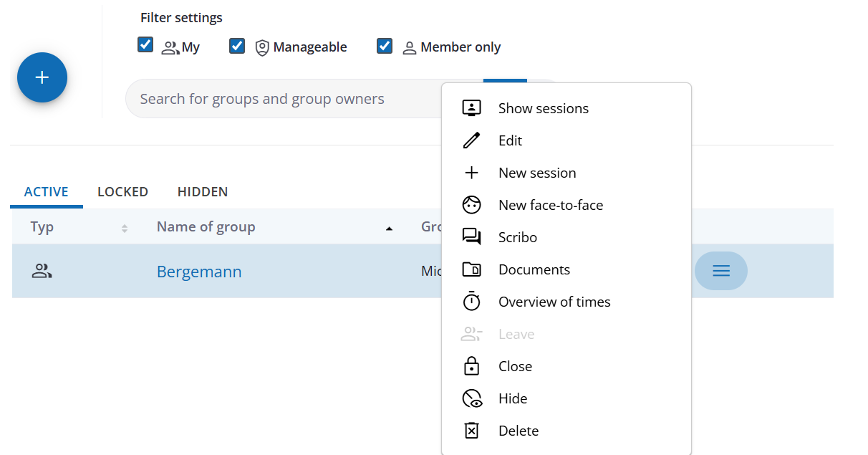Sort by Name of group column arrow
Screen dimensions: 868x455
pos(389,227)
